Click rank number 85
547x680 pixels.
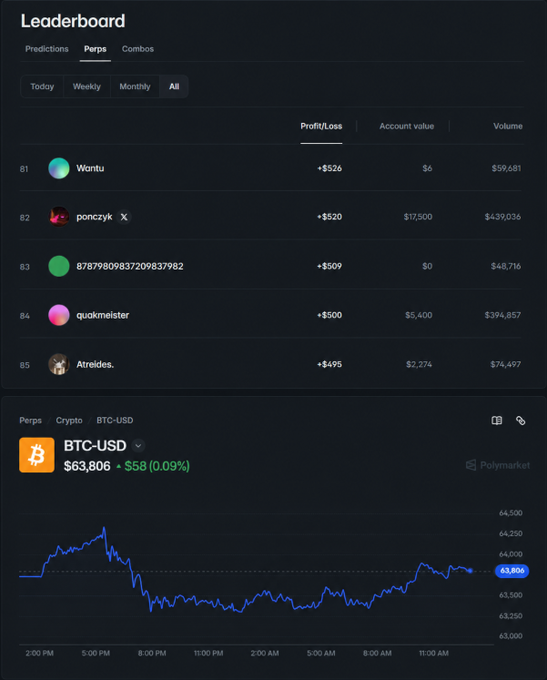tap(25, 365)
